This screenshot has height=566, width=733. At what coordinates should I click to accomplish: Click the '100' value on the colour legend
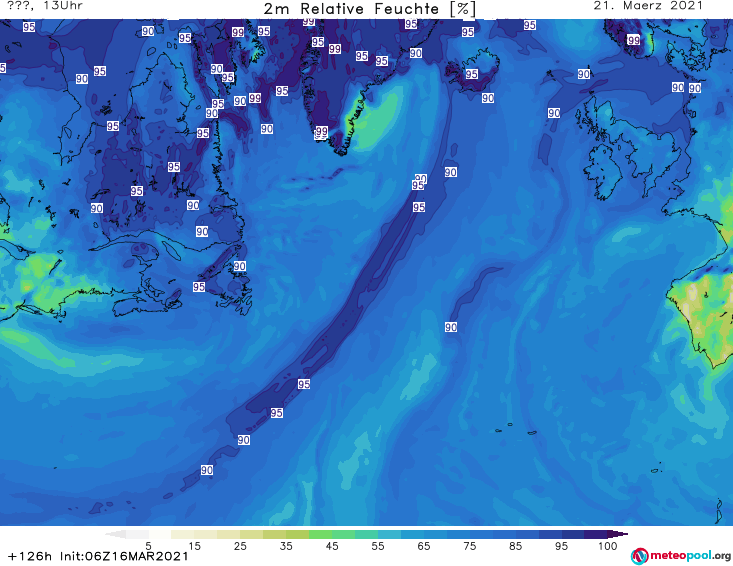608,546
